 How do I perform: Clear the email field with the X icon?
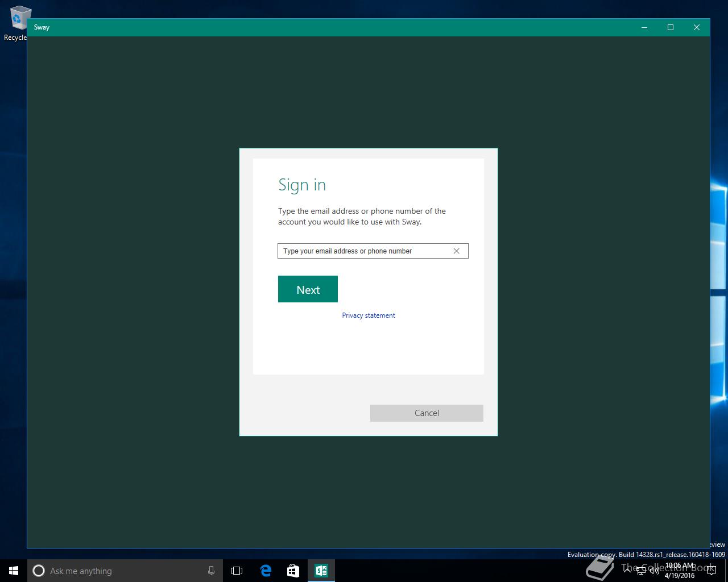coord(456,251)
